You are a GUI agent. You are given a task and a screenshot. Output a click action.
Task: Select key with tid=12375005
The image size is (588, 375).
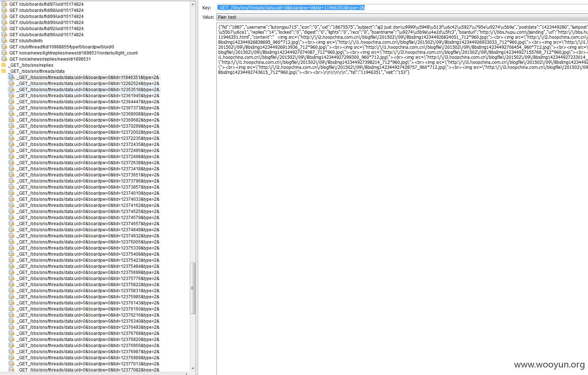click(x=88, y=242)
